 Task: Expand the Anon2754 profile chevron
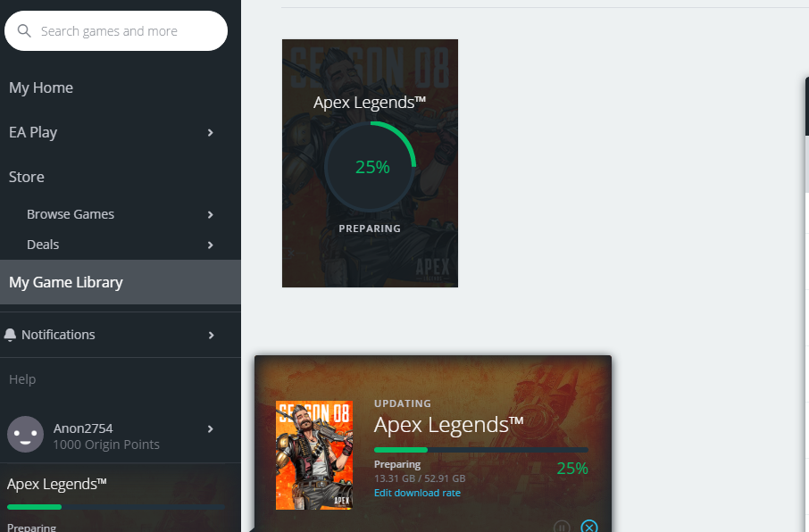[x=210, y=428]
